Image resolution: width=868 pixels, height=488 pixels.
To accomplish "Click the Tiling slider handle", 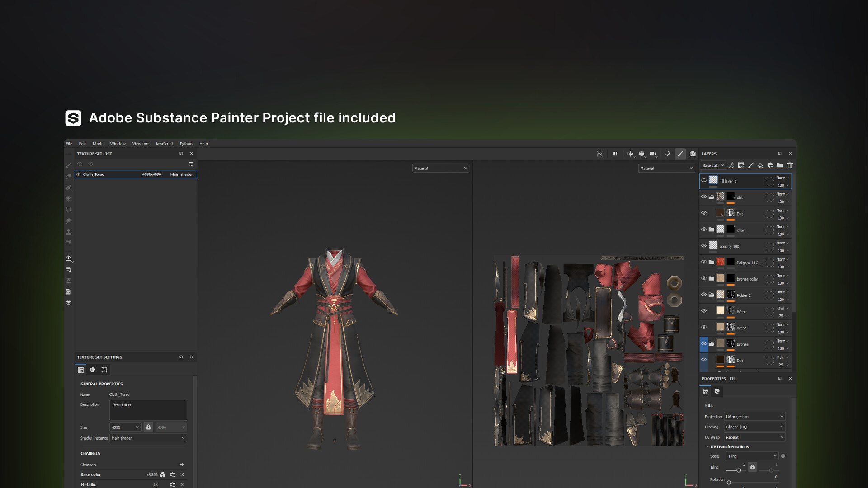I will [739, 470].
